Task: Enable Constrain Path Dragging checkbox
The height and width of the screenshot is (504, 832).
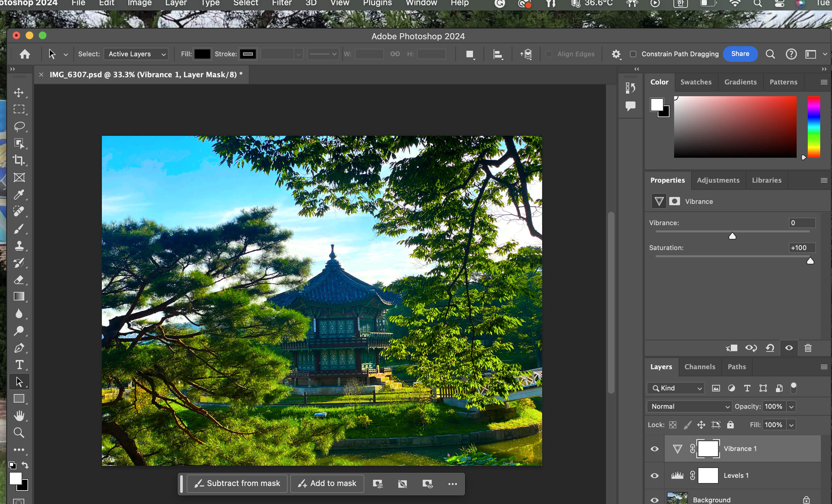Action: [633, 54]
